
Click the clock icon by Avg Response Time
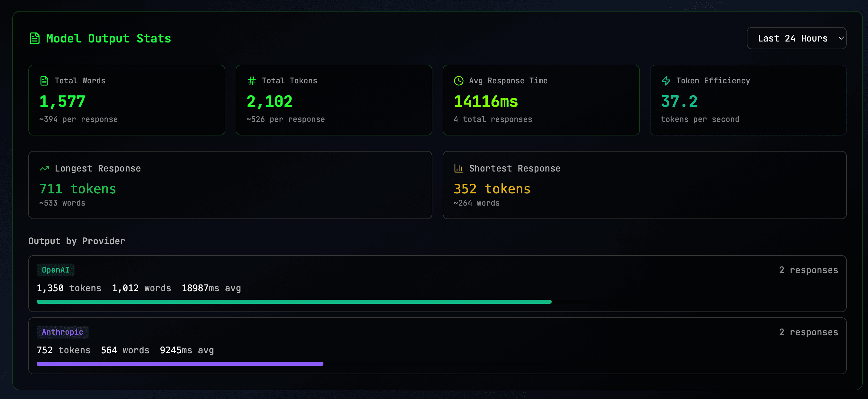459,81
